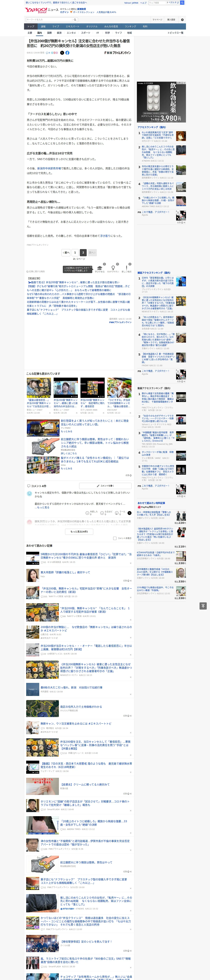Share the article on Facebook
Viewport: 210px width, 980px height.
67,53
